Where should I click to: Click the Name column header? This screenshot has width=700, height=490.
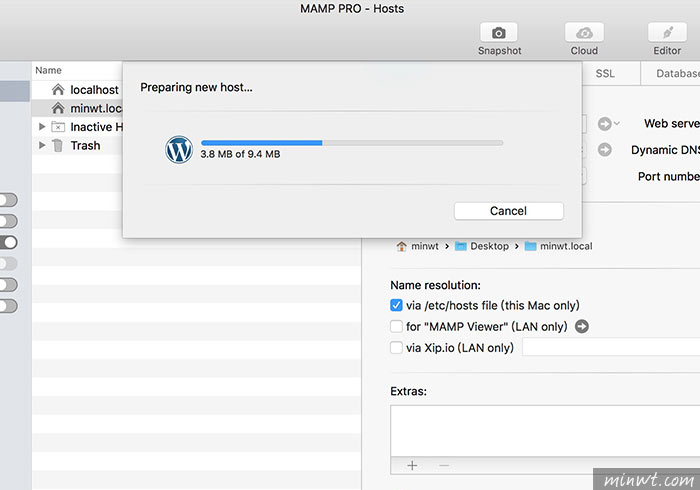tap(49, 71)
